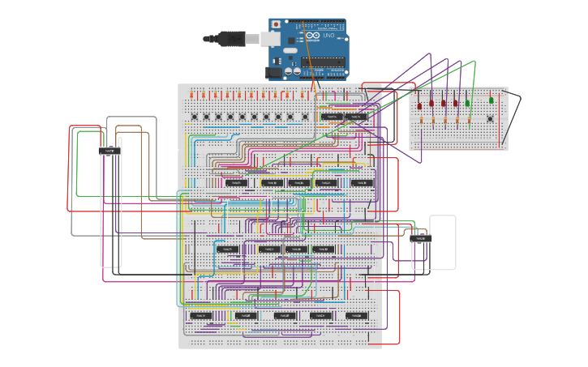
Task: Select the rightmost green LED
Action: (491, 100)
